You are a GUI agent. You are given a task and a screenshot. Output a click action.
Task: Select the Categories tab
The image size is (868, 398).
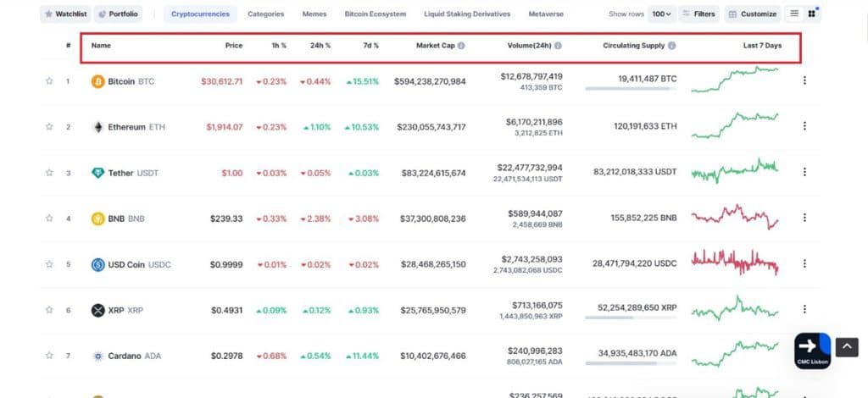pyautogui.click(x=265, y=14)
